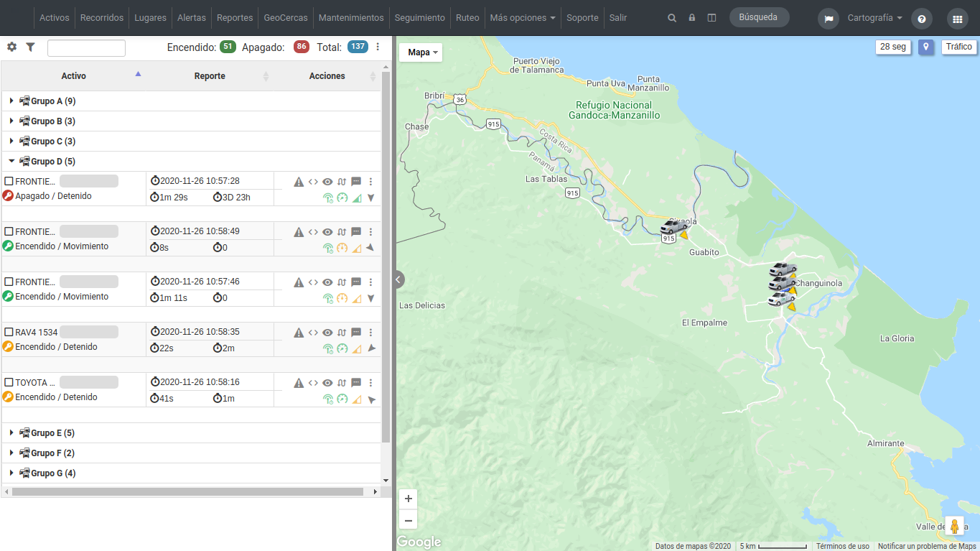Image resolution: width=980 pixels, height=551 pixels.
Task: Expand Grupo B (3)
Action: point(11,121)
